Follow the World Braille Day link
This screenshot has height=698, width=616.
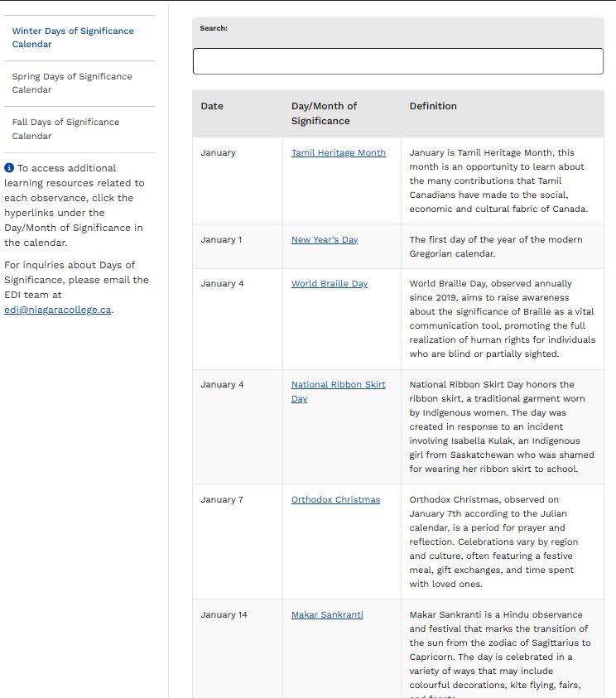pos(329,284)
